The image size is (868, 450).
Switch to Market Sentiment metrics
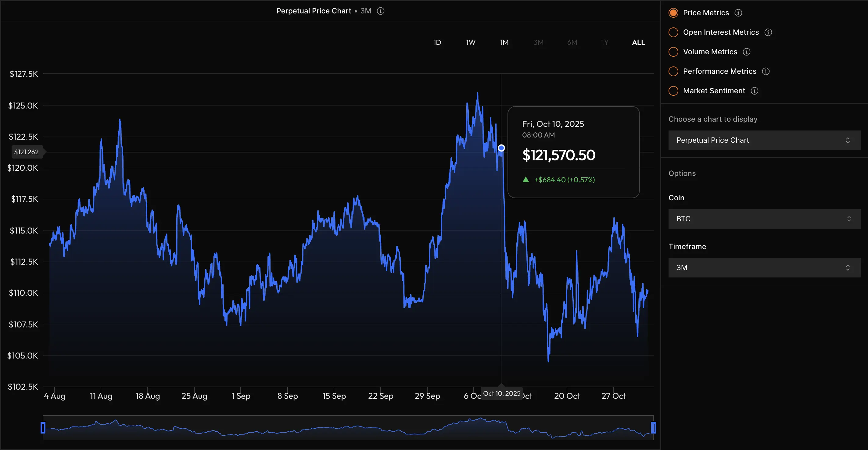673,91
